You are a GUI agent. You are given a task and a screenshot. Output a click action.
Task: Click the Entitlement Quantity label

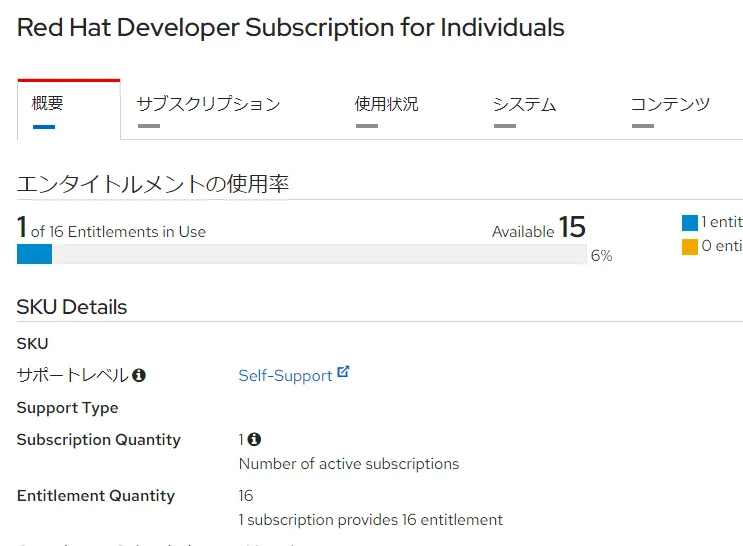coord(96,496)
